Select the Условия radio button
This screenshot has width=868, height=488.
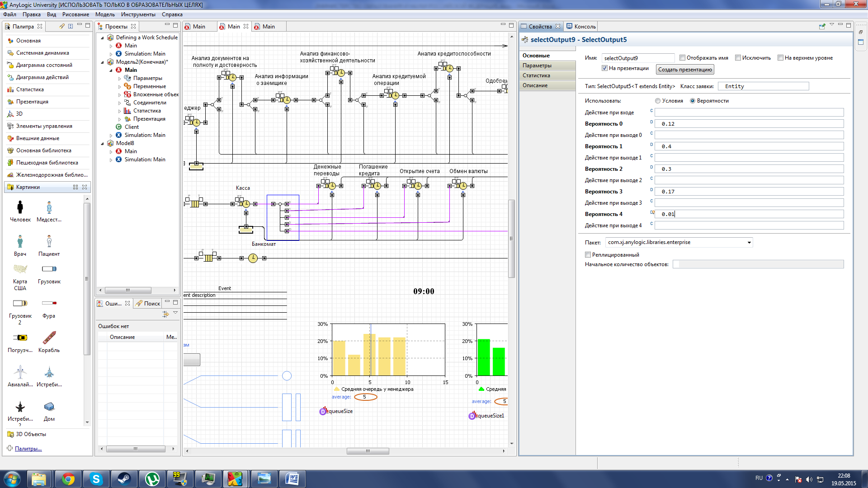click(x=658, y=101)
